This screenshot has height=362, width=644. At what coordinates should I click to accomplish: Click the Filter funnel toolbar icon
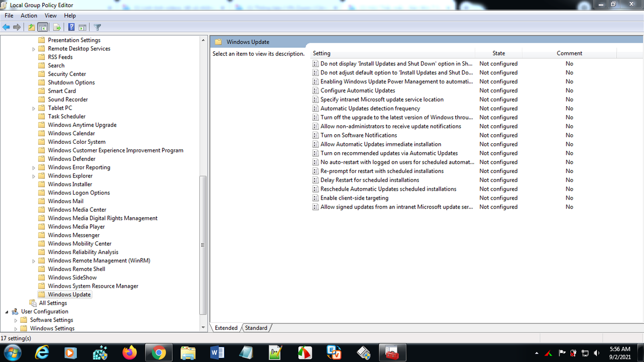click(x=98, y=27)
